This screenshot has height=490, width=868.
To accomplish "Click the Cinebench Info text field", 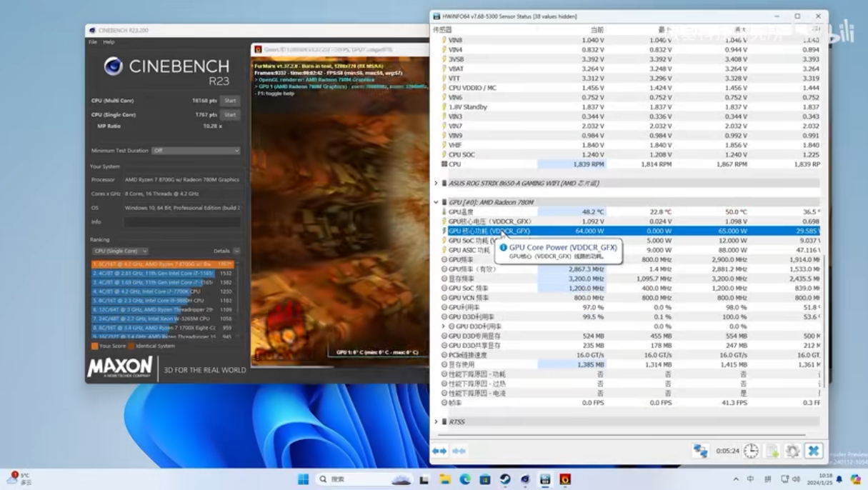I will pyautogui.click(x=182, y=222).
